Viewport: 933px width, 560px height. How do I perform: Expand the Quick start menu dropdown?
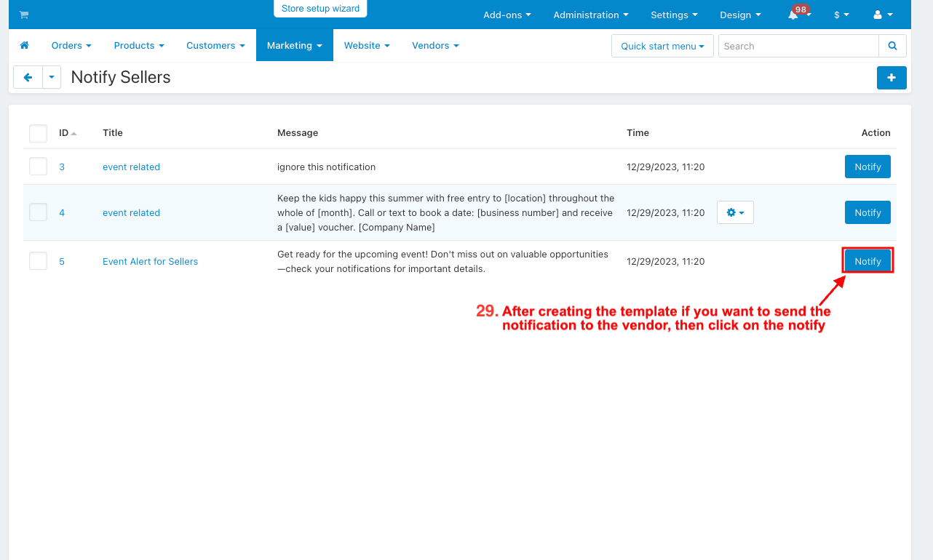point(662,46)
